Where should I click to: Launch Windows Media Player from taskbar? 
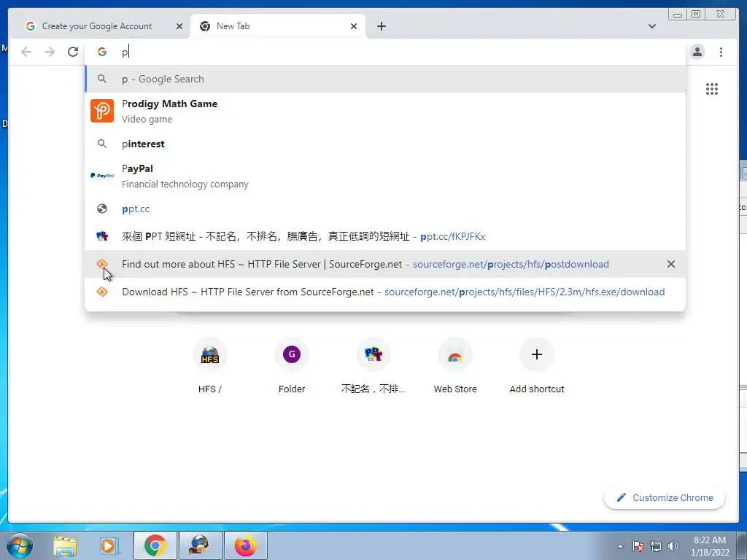pyautogui.click(x=109, y=545)
